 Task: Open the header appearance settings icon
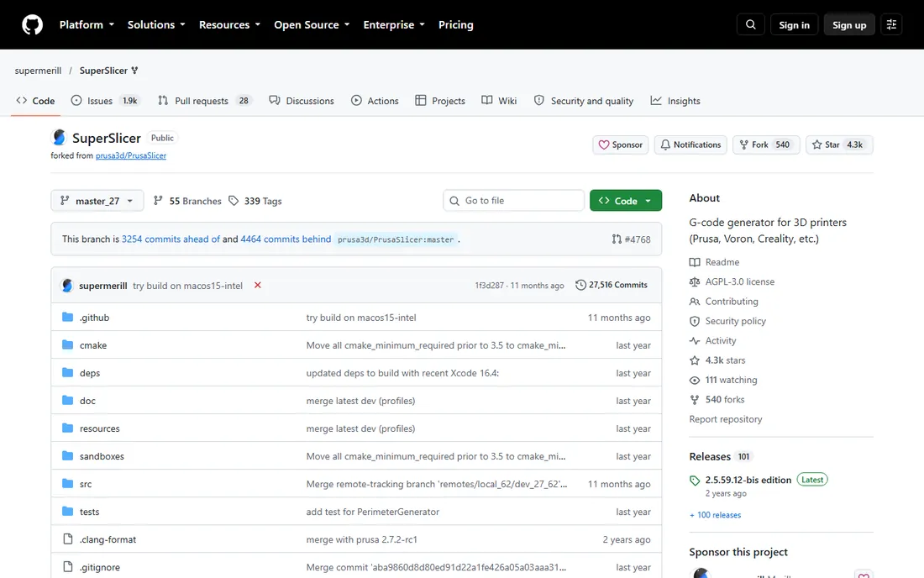[x=891, y=24]
